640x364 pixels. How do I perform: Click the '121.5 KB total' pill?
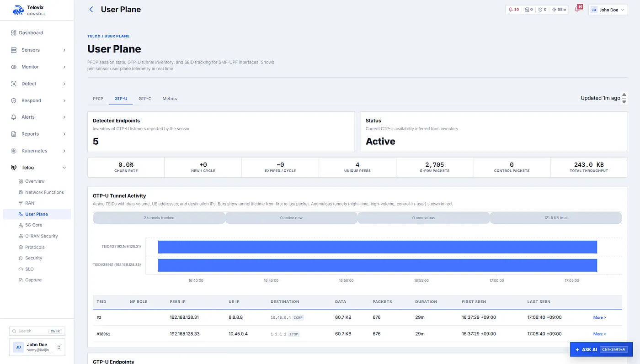click(x=555, y=218)
